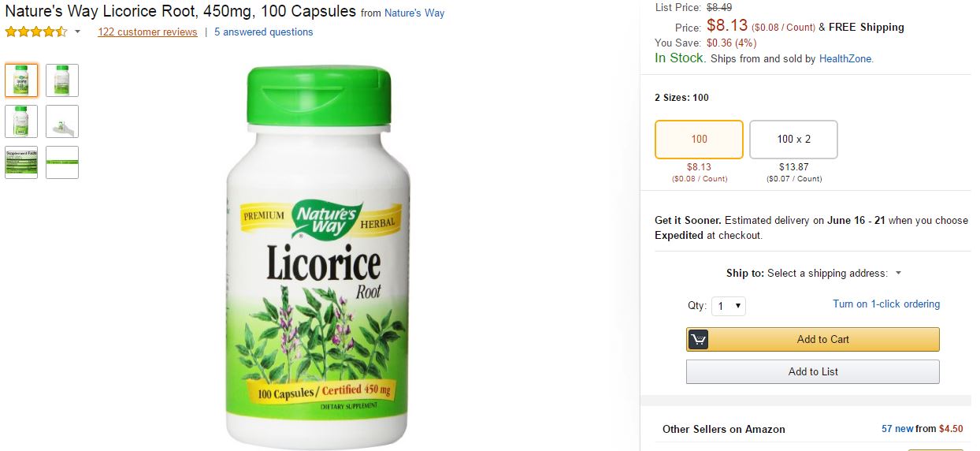Click the star rating icons
Screen dimensions: 980x451
coord(36,32)
